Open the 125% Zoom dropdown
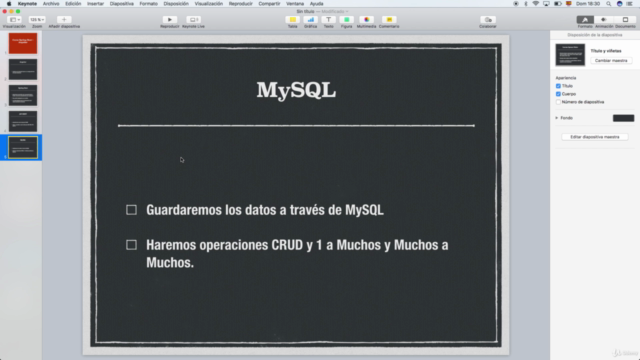 pyautogui.click(x=37, y=20)
